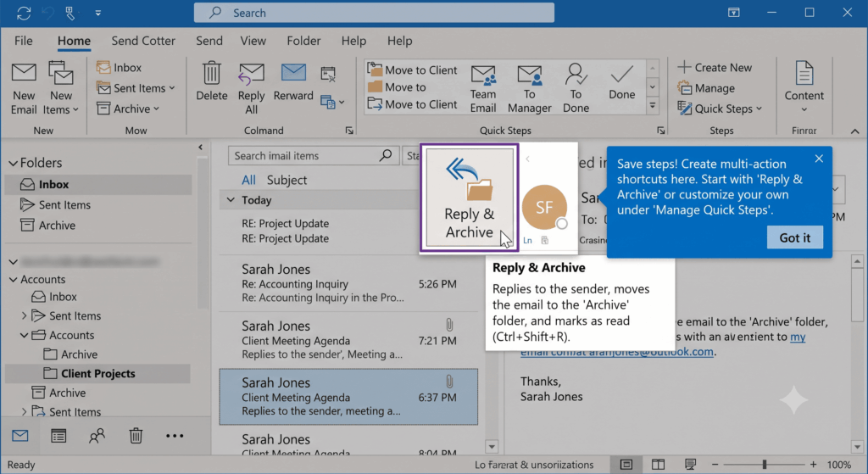The width and height of the screenshot is (868, 474).
Task: Click the New Email icon
Action: 24,74
